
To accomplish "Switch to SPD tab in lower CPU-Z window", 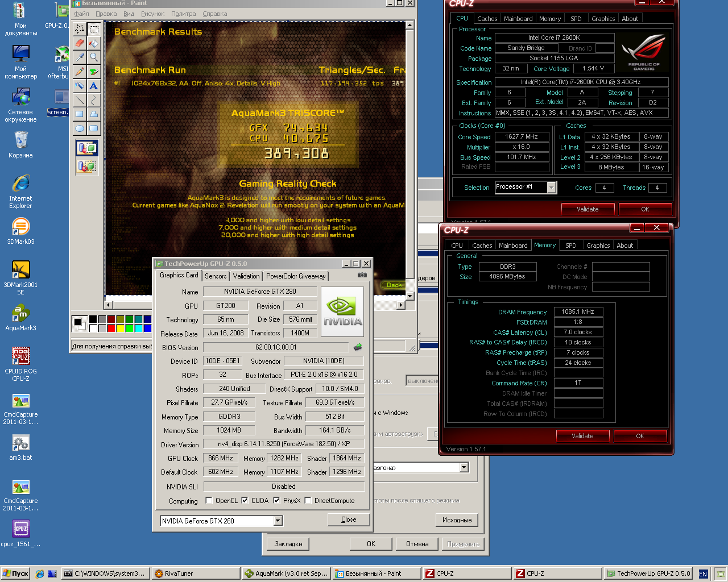I will point(571,246).
